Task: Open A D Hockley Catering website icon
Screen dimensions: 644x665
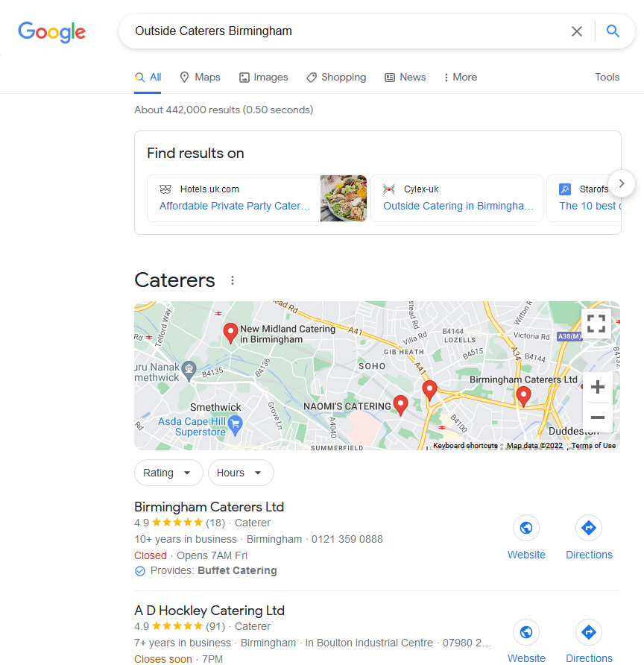Action: click(x=526, y=632)
